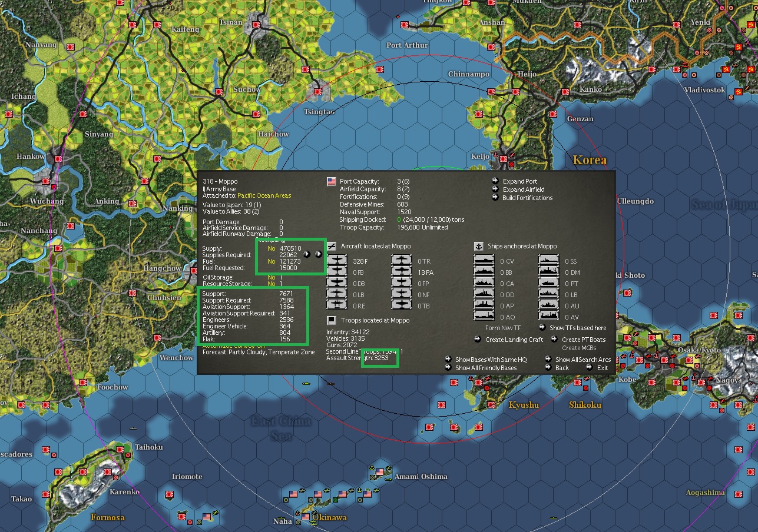Click the Form New TF option
Image resolution: width=758 pixels, height=532 pixels.
coord(503,328)
